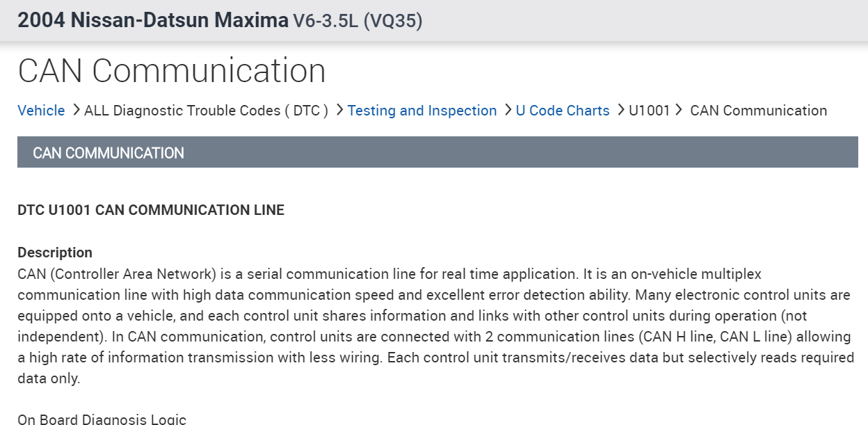Select the U1001 breadcrumb item
The height and width of the screenshot is (425, 868).
(649, 111)
